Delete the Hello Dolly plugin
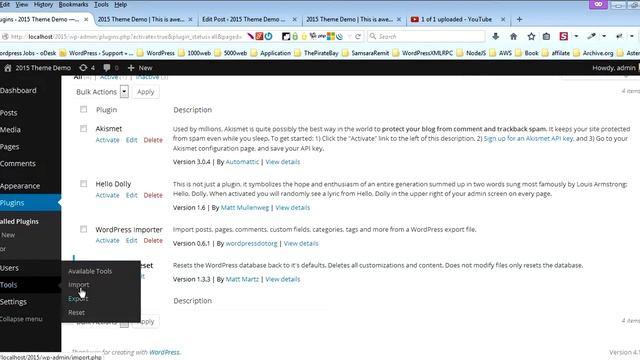This screenshot has height=360, width=640. [153, 195]
